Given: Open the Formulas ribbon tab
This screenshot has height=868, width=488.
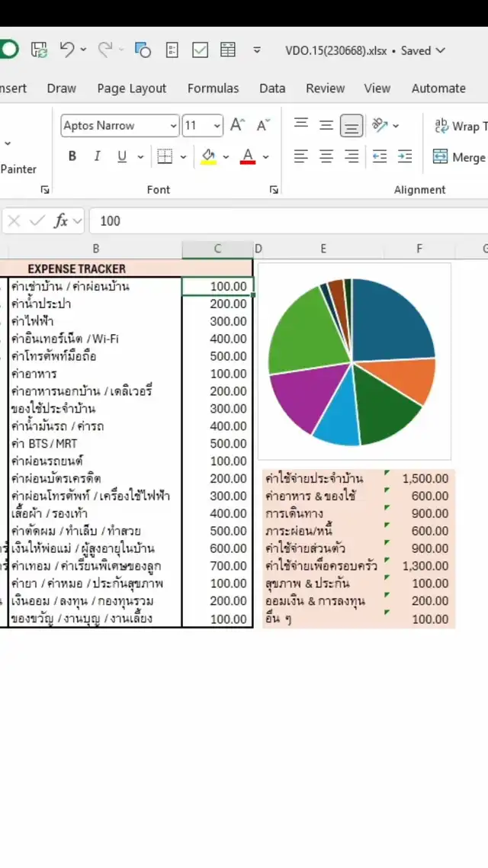Looking at the screenshot, I should 213,88.
